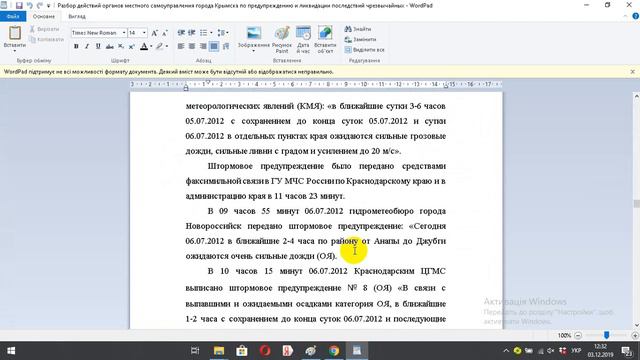Click the zoom in plus button
Viewport: 640px width, 360px height.
click(635, 336)
